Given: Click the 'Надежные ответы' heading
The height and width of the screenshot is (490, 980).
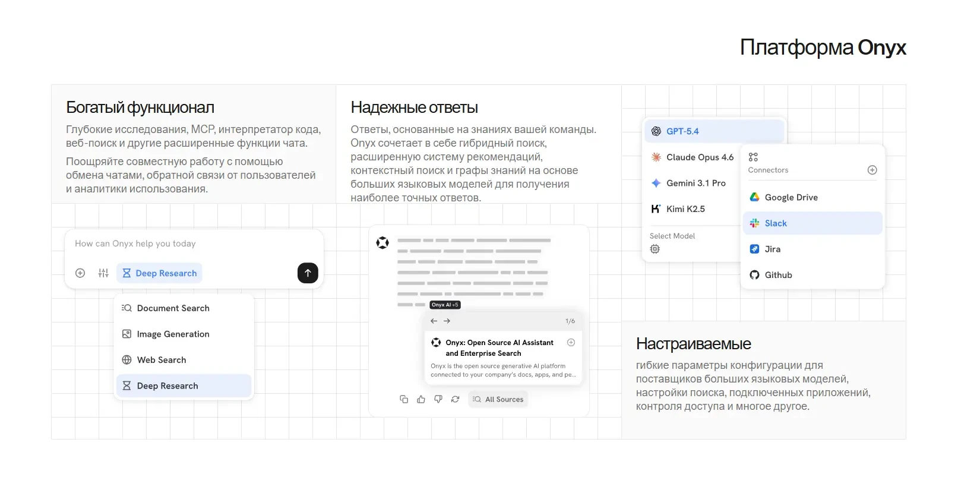Looking at the screenshot, I should tap(415, 108).
